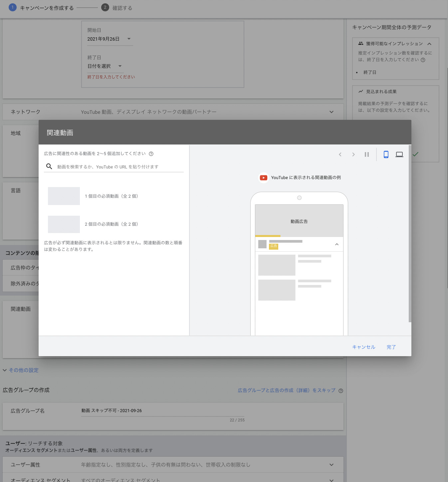The image size is (448, 482).
Task: Select the first required video placeholder thumbnail
Action: 64,196
